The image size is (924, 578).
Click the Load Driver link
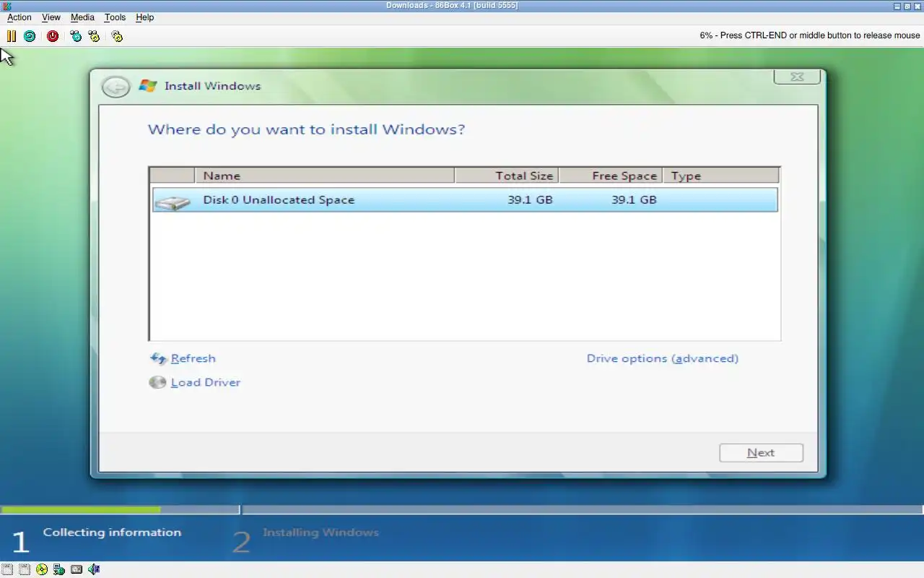[x=205, y=382]
